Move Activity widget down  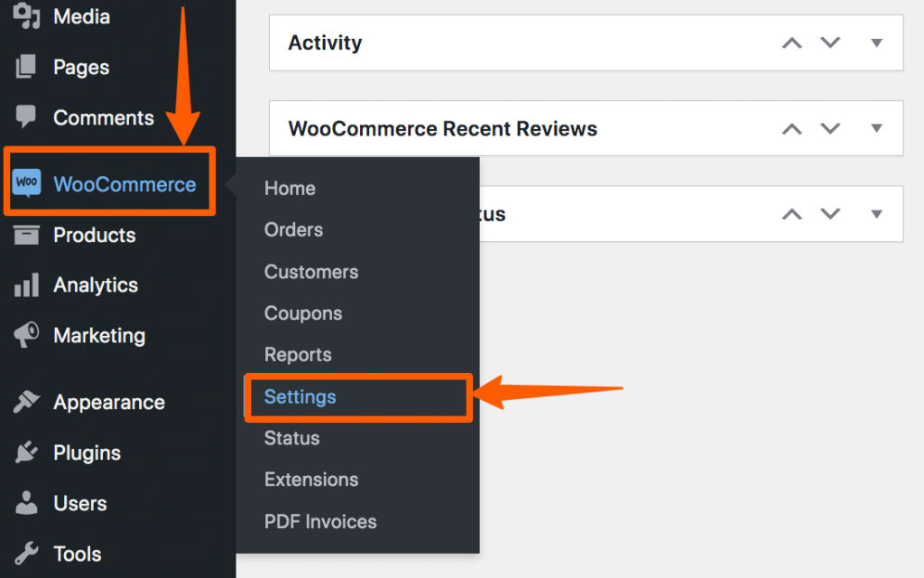point(830,42)
